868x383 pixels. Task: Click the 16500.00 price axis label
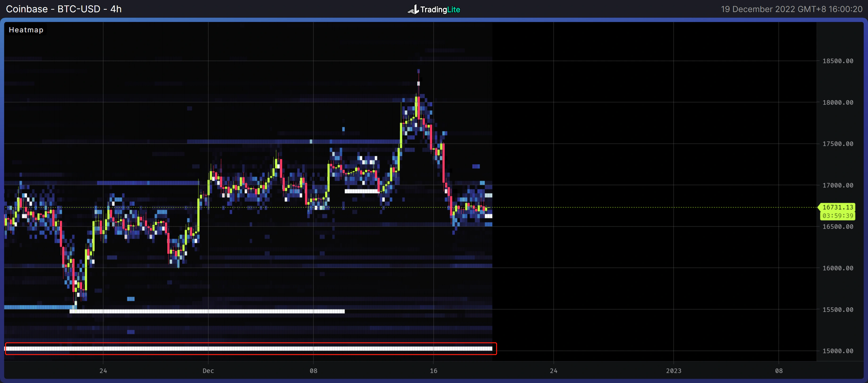[x=838, y=227]
